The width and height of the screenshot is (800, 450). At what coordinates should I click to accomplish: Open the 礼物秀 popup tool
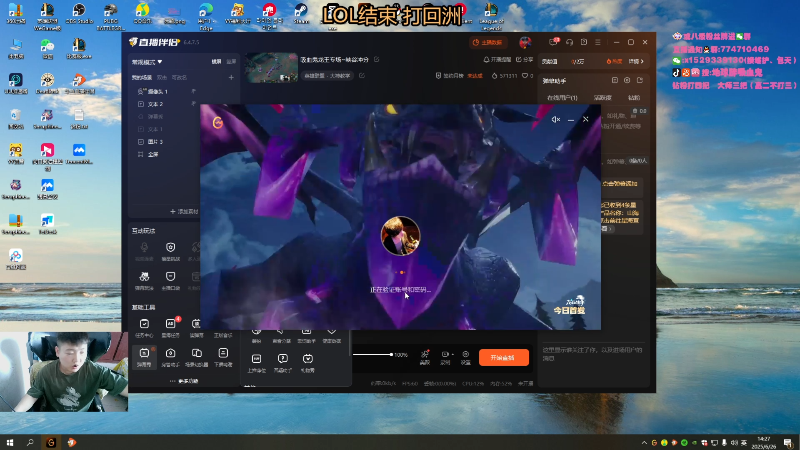[x=308, y=363]
